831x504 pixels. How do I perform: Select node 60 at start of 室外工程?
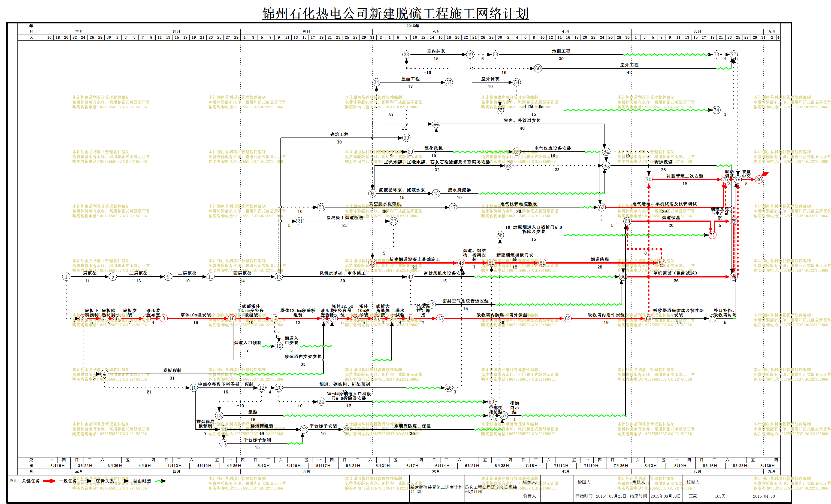pos(538,68)
